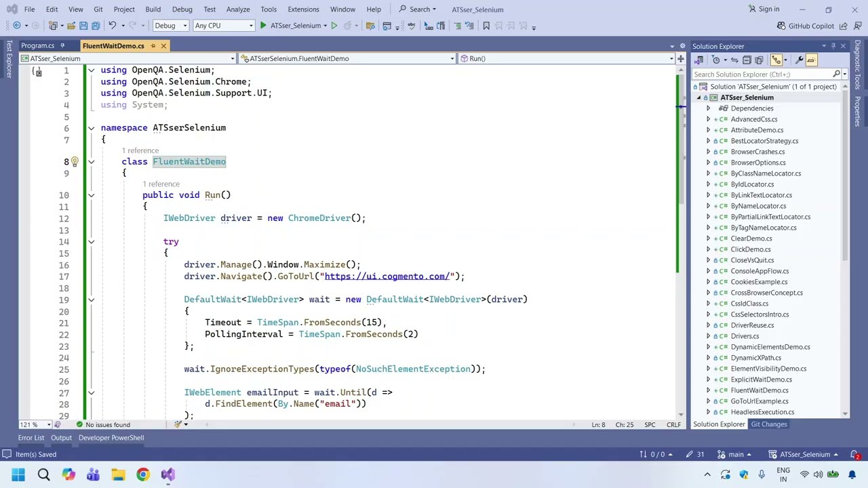Image resolution: width=868 pixels, height=488 pixels.
Task: Toggle Preview Selected Items in Solution Explorer
Action: click(x=811, y=60)
